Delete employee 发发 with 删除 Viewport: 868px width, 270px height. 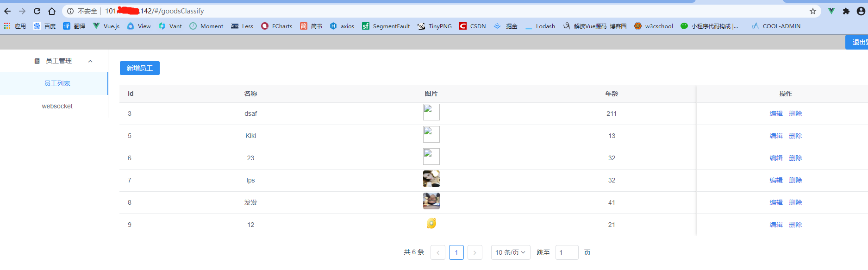[x=795, y=202]
